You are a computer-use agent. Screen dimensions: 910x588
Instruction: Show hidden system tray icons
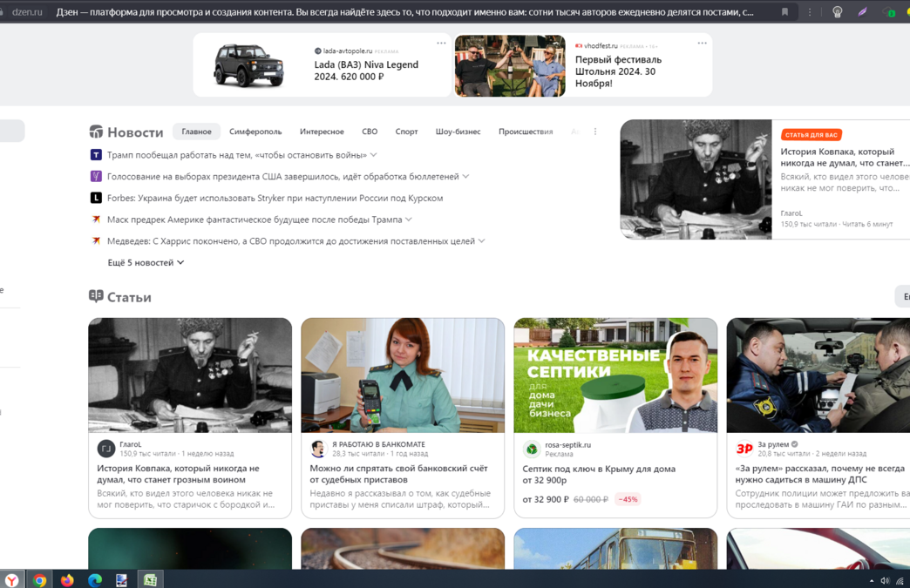click(x=871, y=580)
